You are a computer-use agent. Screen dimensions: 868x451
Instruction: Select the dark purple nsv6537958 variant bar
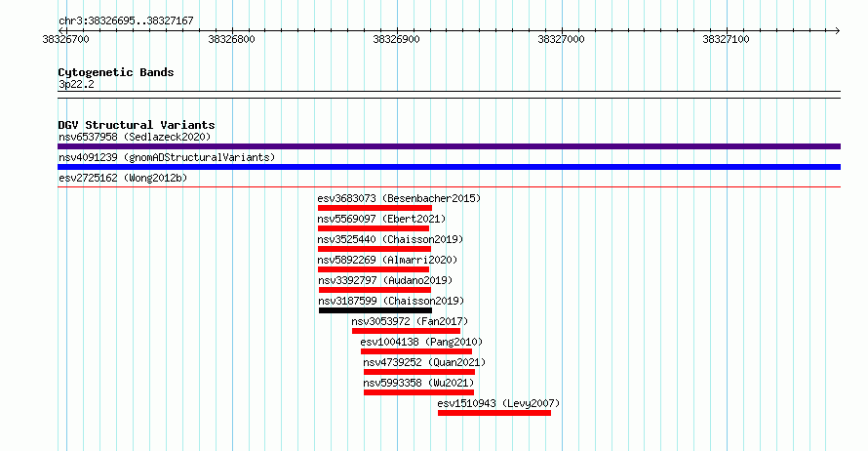pyautogui.click(x=449, y=146)
